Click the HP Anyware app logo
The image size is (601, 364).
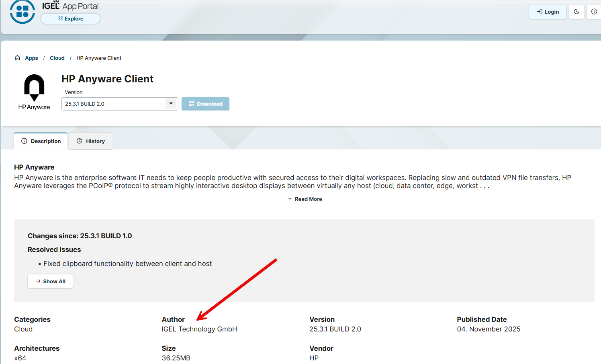pyautogui.click(x=34, y=92)
